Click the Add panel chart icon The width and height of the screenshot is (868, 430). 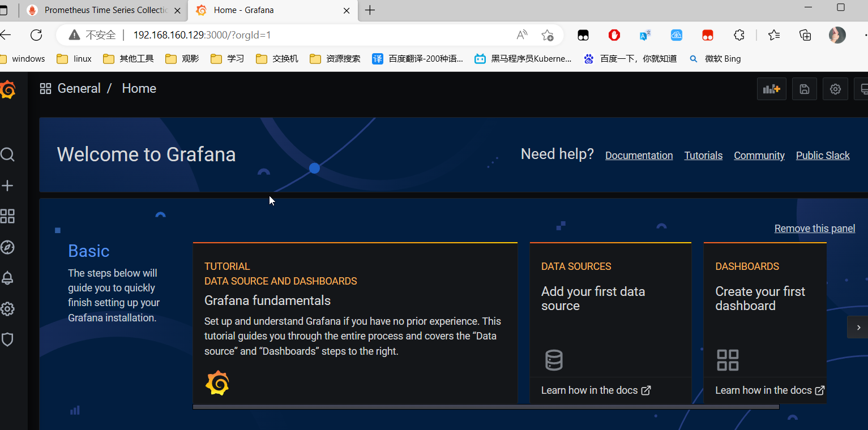(x=772, y=89)
